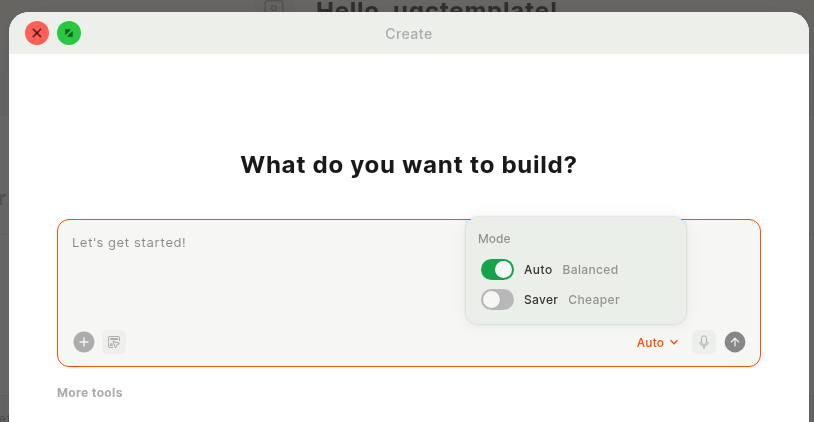Send the prompt with the arrow button
The height and width of the screenshot is (422, 814).
point(735,342)
